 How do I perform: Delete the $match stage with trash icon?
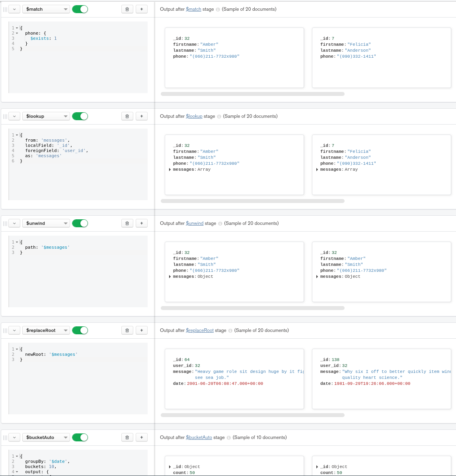[127, 9]
